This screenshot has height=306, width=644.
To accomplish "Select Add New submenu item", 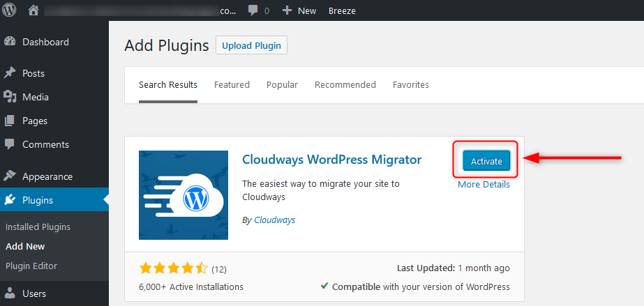I will point(25,247).
